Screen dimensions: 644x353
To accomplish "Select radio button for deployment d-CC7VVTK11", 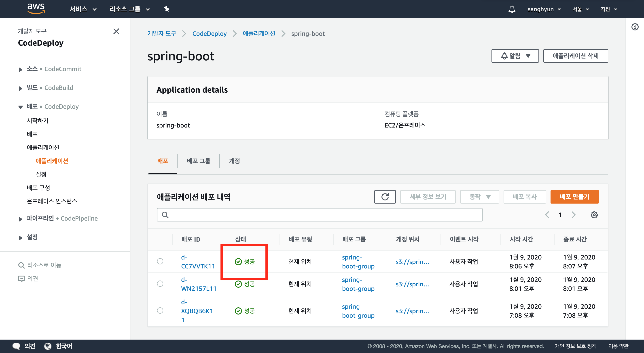I will 160,261.
